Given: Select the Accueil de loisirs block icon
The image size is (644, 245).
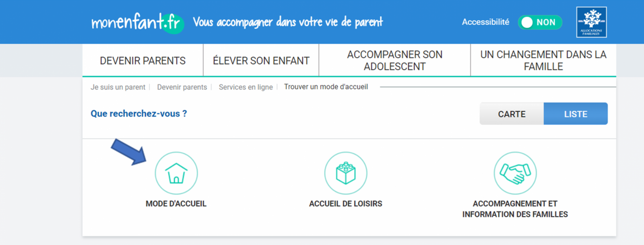Looking at the screenshot, I should pos(346,173).
